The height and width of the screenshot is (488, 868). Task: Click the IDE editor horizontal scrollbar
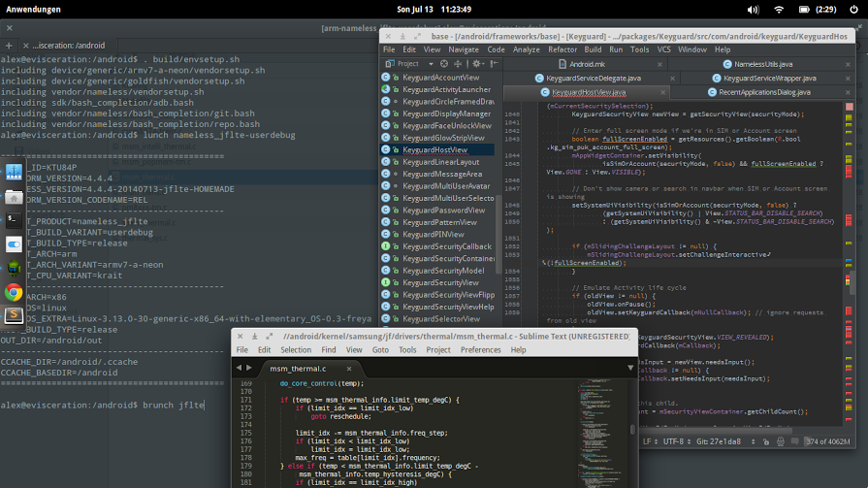(714, 431)
